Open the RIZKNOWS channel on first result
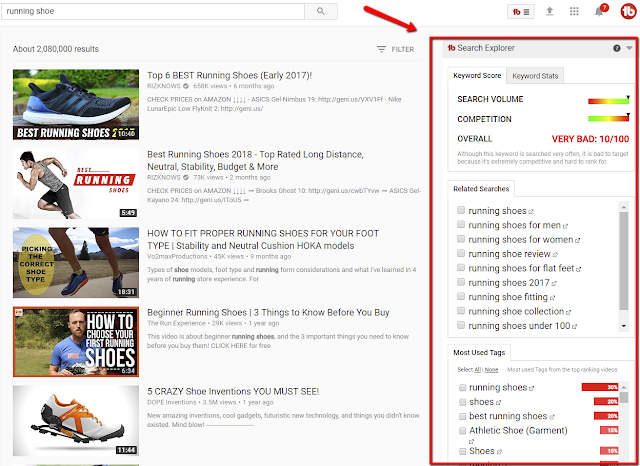This screenshot has width=640, height=466. click(164, 86)
